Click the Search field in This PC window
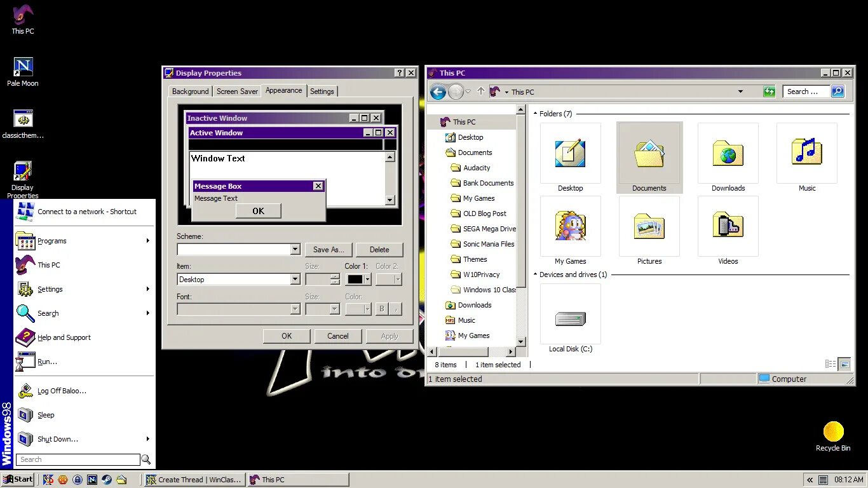This screenshot has height=488, width=868. (806, 91)
